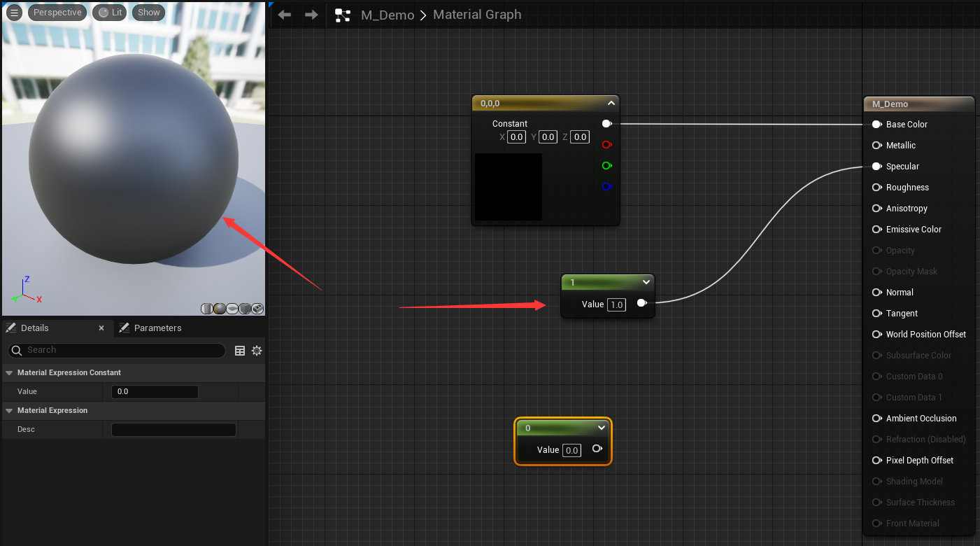Image resolution: width=980 pixels, height=546 pixels.
Task: Expand the selected 0 constant node chevron
Action: point(601,428)
